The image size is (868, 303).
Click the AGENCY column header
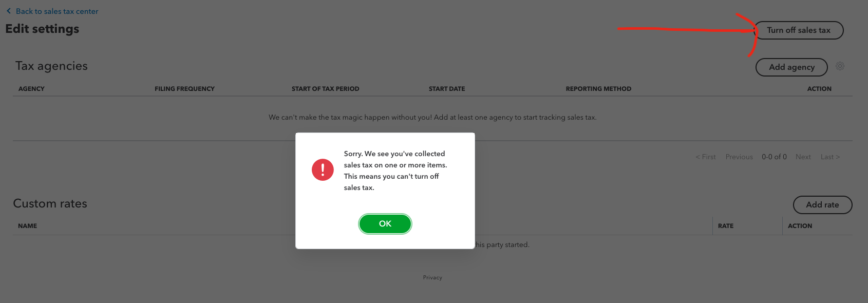31,89
